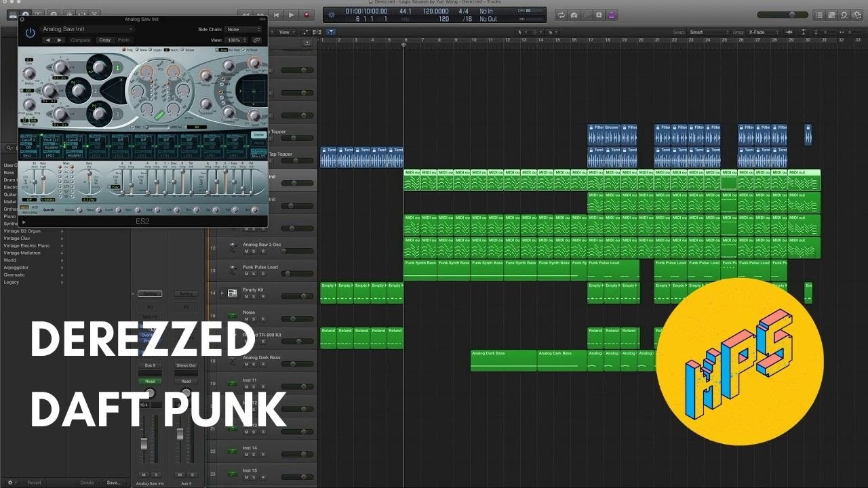Toggle the Catch Playhead button

[x=330, y=32]
